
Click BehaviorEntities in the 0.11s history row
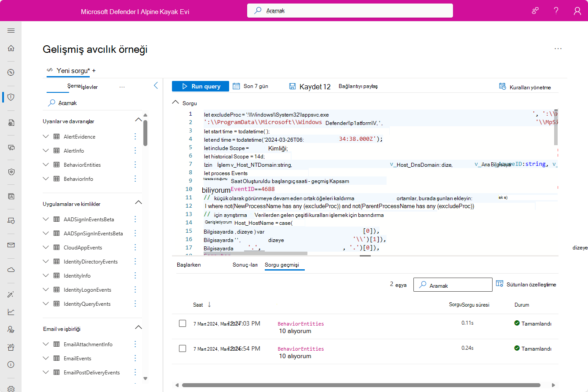pos(301,324)
